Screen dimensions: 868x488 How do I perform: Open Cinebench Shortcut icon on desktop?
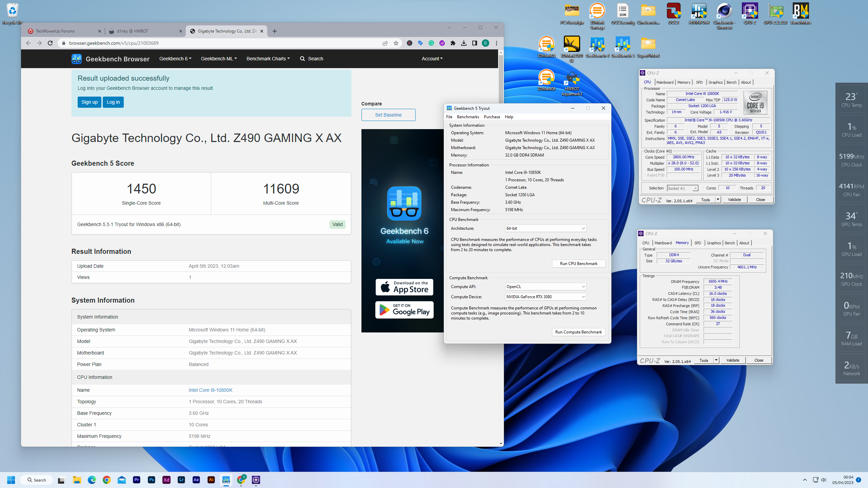tap(724, 16)
